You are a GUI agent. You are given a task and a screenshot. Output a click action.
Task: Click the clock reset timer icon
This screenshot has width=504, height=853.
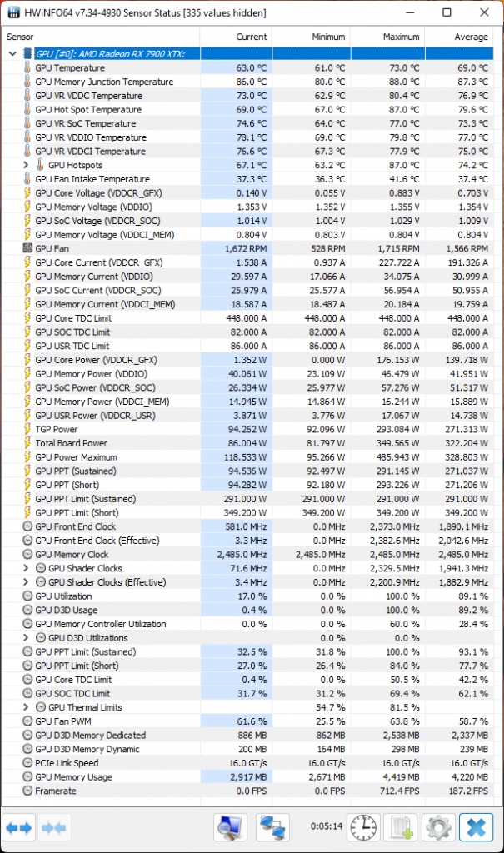(363, 827)
